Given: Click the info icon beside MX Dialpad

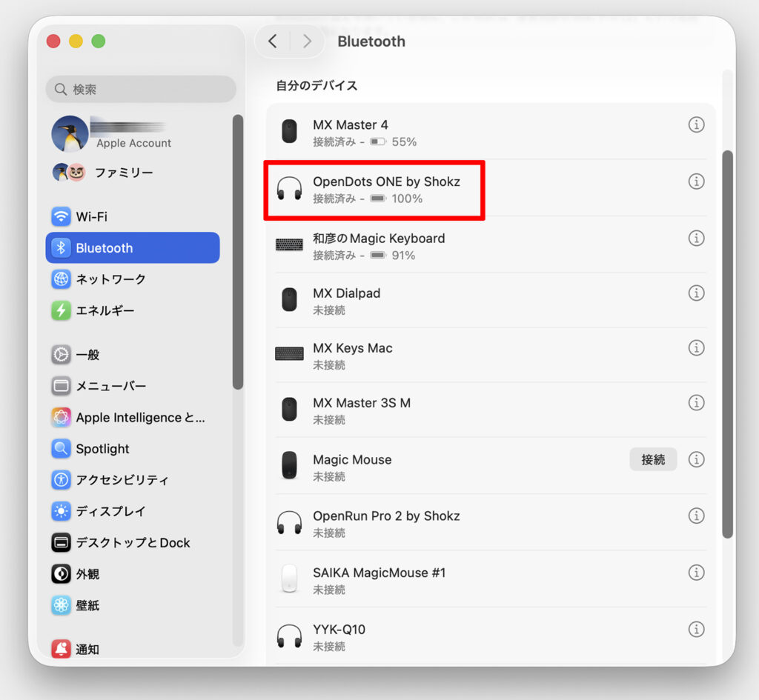Looking at the screenshot, I should pyautogui.click(x=696, y=293).
